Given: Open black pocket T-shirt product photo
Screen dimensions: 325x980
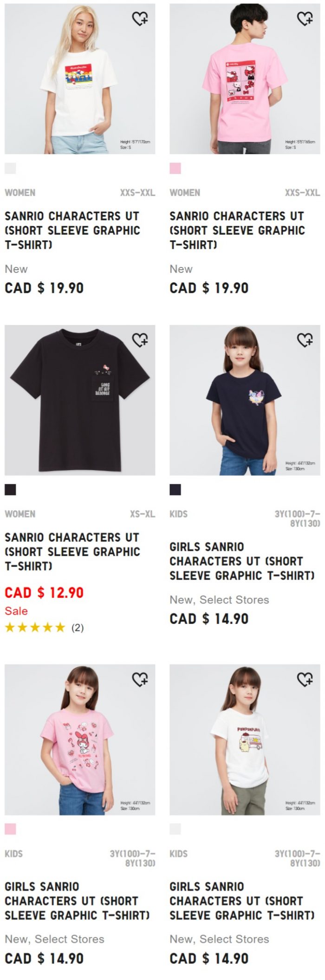Looking at the screenshot, I should [x=80, y=400].
